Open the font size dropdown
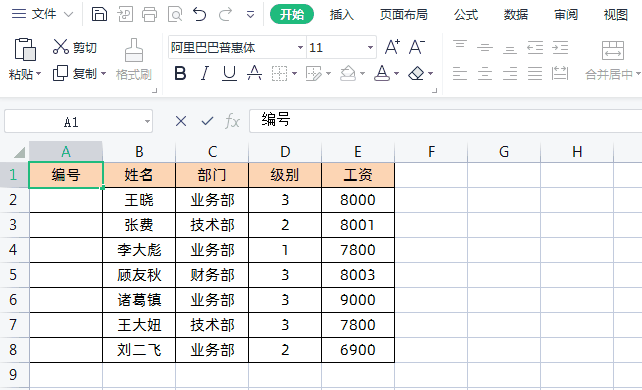The height and width of the screenshot is (390, 642). pos(370,48)
